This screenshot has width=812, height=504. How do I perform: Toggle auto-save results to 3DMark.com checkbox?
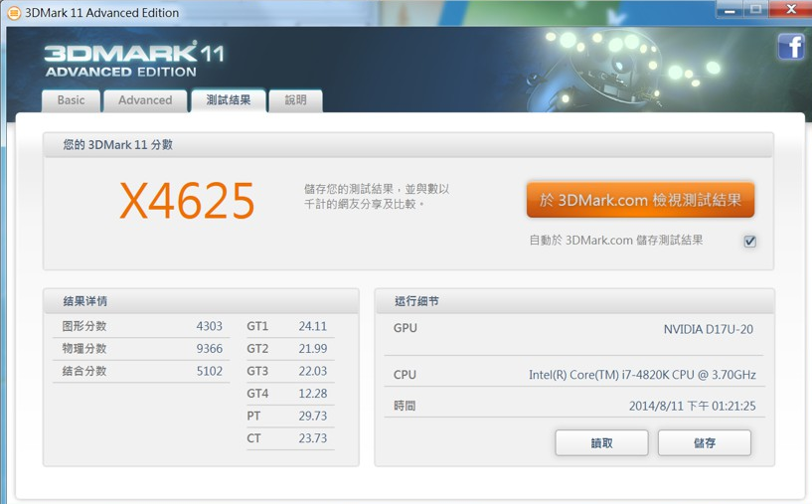[x=749, y=241]
